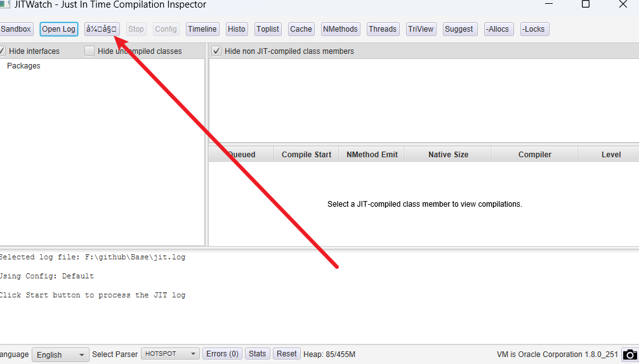Uncheck Hide non JIT-compiled class members
639x364 pixels.
coord(216,51)
